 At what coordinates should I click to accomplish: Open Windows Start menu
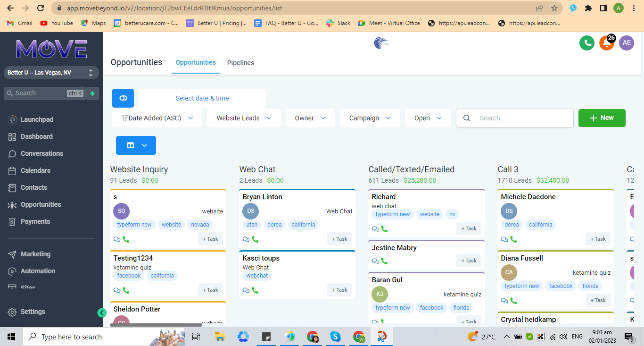(11, 337)
